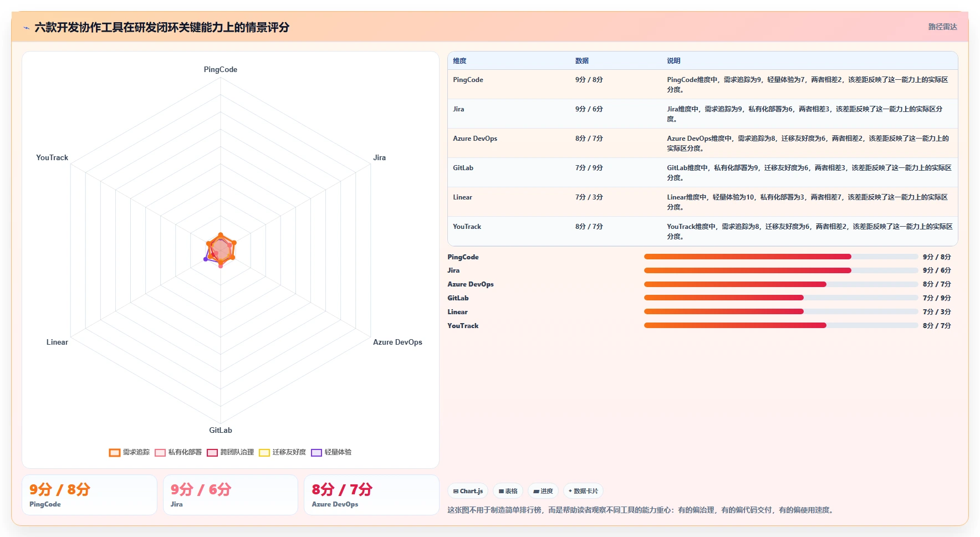
Task: Click the Linear description text in table
Action: (x=807, y=202)
